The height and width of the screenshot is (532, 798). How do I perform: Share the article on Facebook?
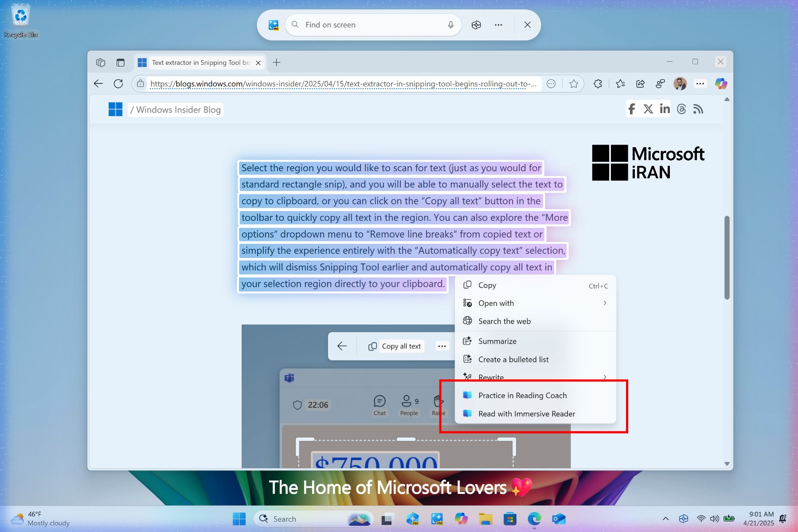pos(632,109)
